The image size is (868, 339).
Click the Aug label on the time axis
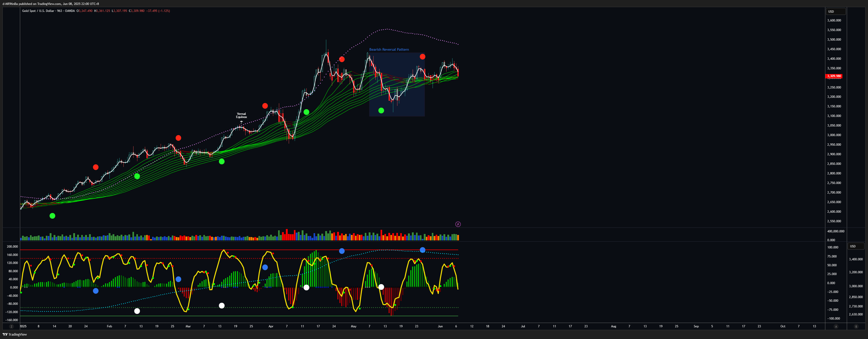(x=613, y=327)
